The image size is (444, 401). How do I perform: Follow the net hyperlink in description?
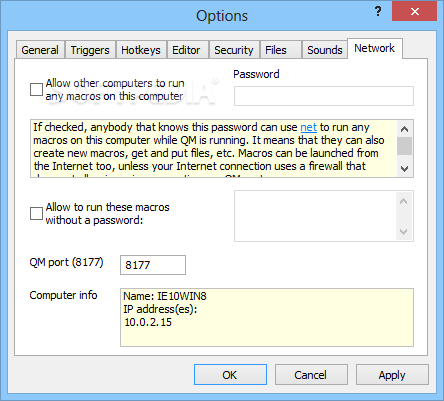coord(309,127)
